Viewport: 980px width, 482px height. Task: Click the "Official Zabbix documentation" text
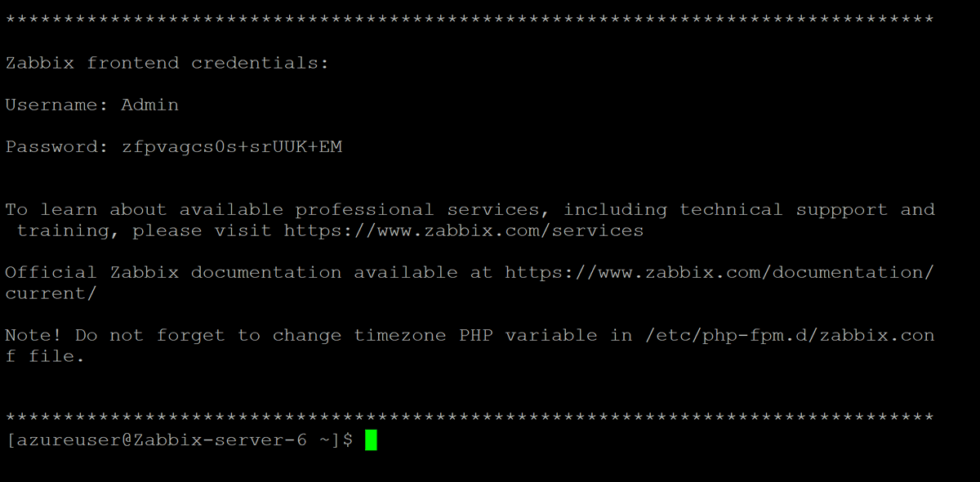(x=173, y=272)
